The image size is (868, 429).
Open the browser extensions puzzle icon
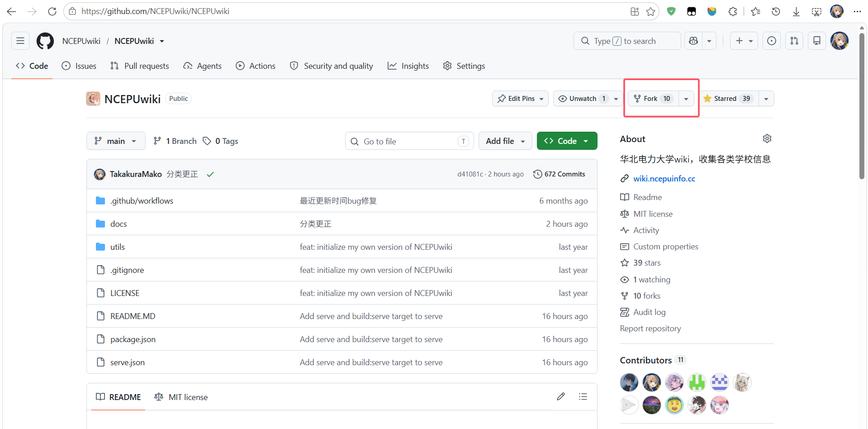pos(733,11)
